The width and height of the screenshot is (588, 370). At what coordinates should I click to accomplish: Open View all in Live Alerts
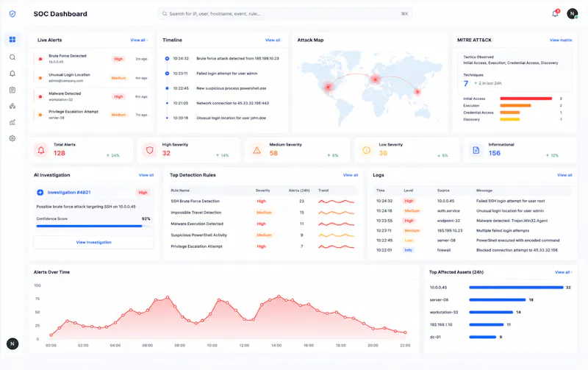coord(139,40)
